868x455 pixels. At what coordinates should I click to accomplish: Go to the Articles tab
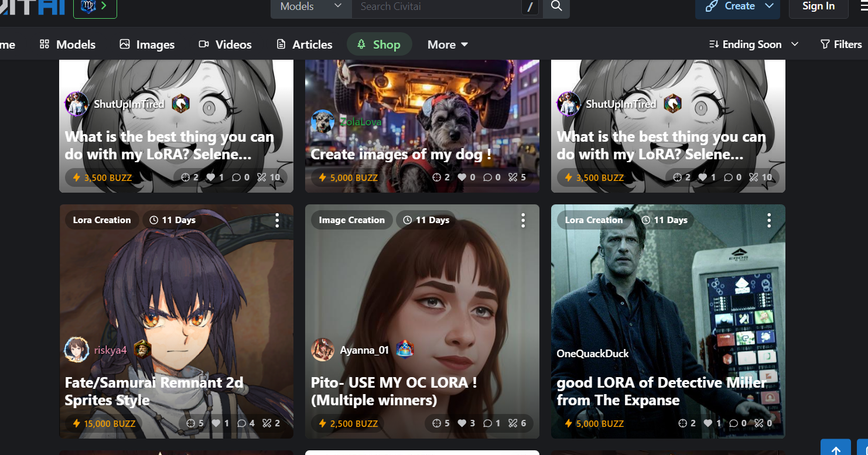click(x=305, y=45)
